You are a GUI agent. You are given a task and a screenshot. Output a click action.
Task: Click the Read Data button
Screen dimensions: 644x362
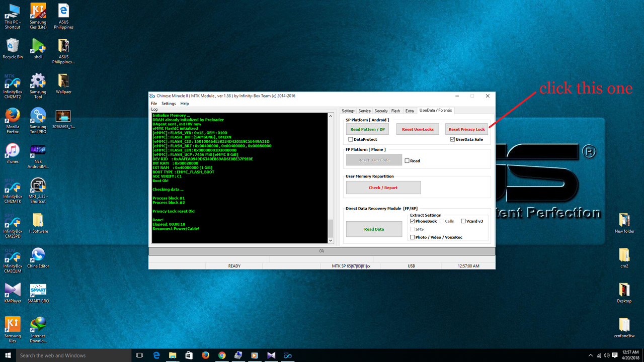tap(374, 229)
